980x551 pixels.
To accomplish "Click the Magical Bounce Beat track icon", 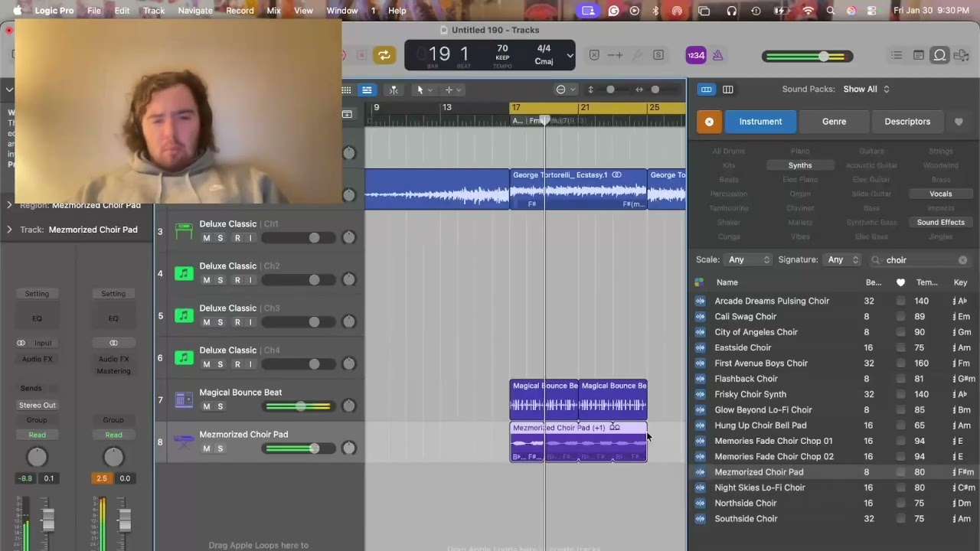I will 184,399.
